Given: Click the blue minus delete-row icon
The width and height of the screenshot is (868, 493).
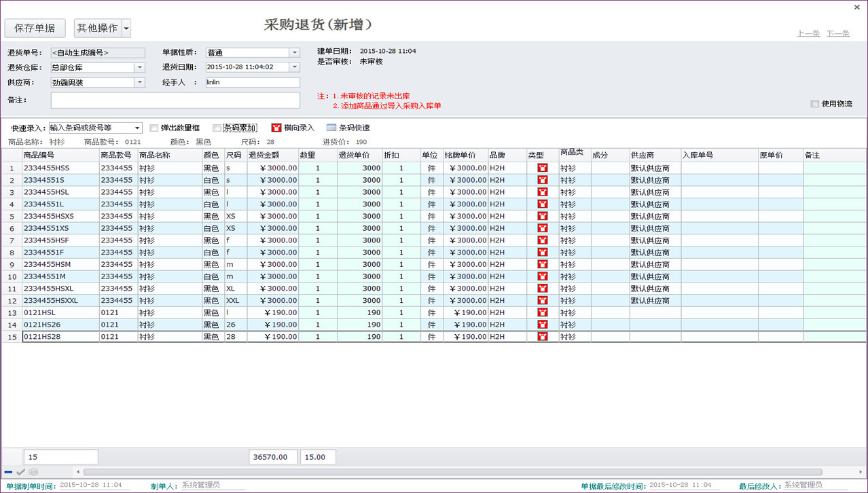Looking at the screenshot, I should [x=9, y=472].
